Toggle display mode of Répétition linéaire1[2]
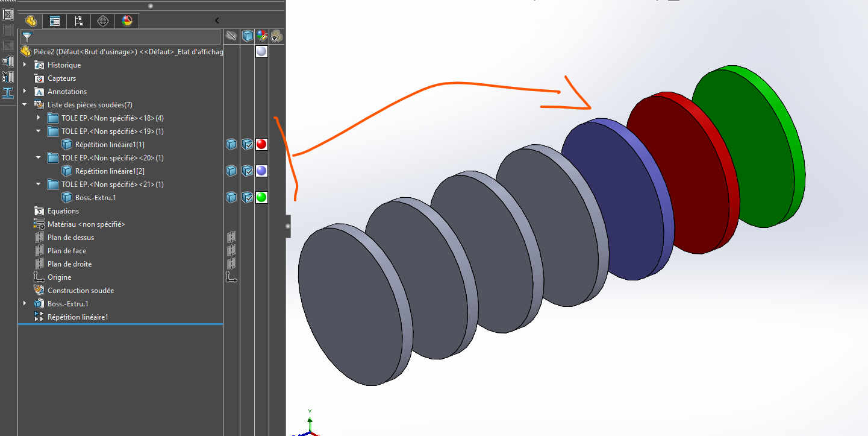This screenshot has height=436, width=868. point(247,171)
